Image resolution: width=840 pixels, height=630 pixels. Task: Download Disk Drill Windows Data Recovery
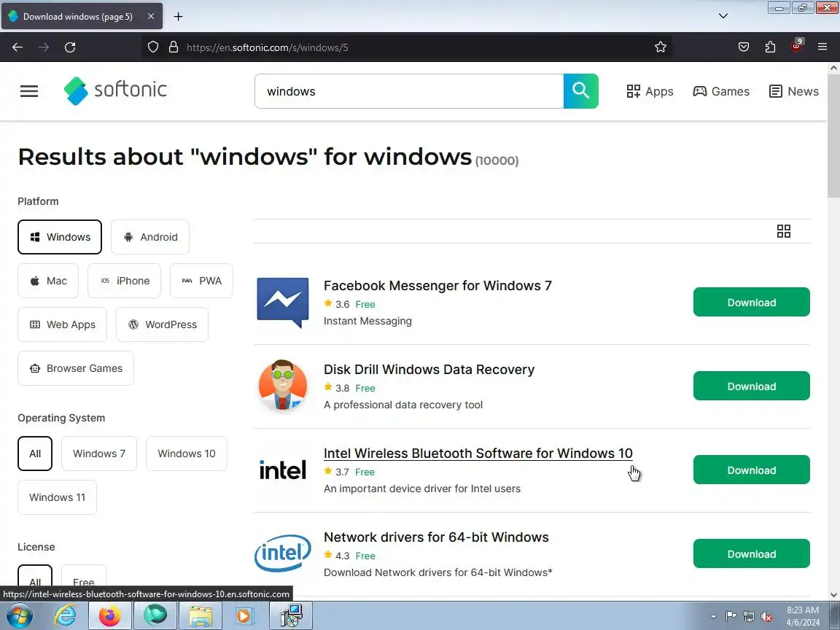[x=752, y=386]
